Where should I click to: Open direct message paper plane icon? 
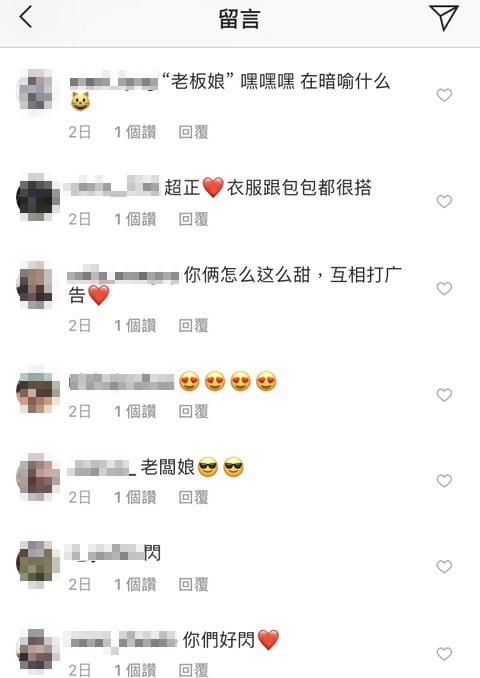[444, 18]
